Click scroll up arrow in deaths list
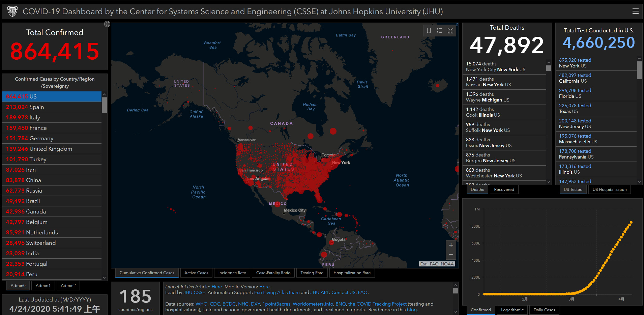The height and width of the screenshot is (315, 644). point(549,63)
